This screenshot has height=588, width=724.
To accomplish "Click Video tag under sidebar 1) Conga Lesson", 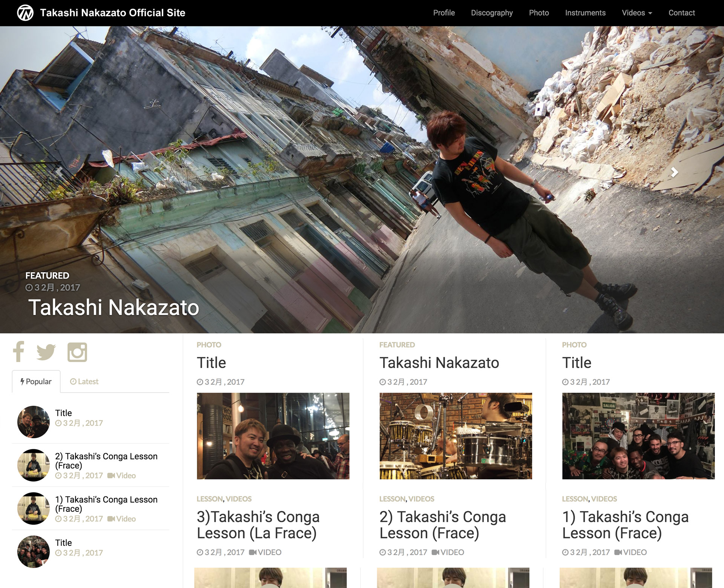I will (x=121, y=519).
